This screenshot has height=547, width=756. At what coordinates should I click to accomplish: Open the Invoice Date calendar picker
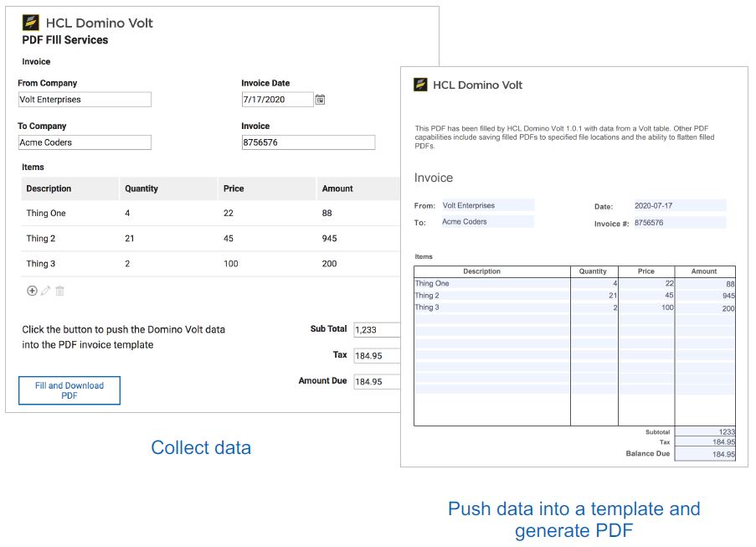click(x=320, y=100)
